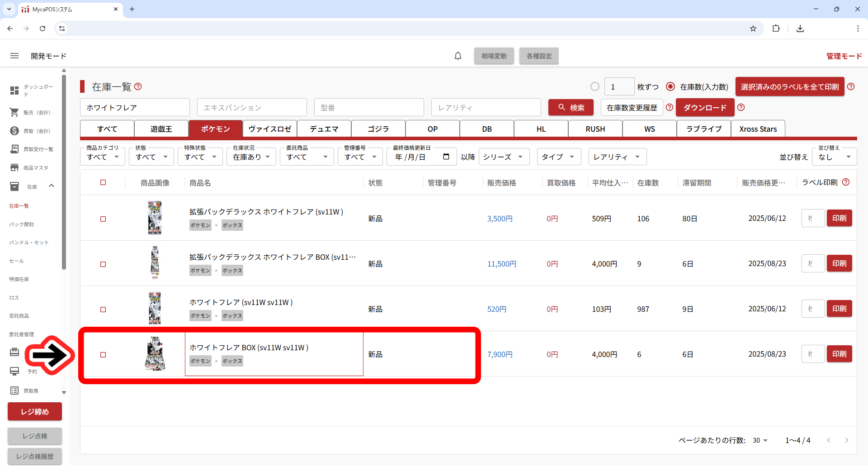Click the red 検索 search button
Viewport: 868px width, 467px height.
point(571,108)
